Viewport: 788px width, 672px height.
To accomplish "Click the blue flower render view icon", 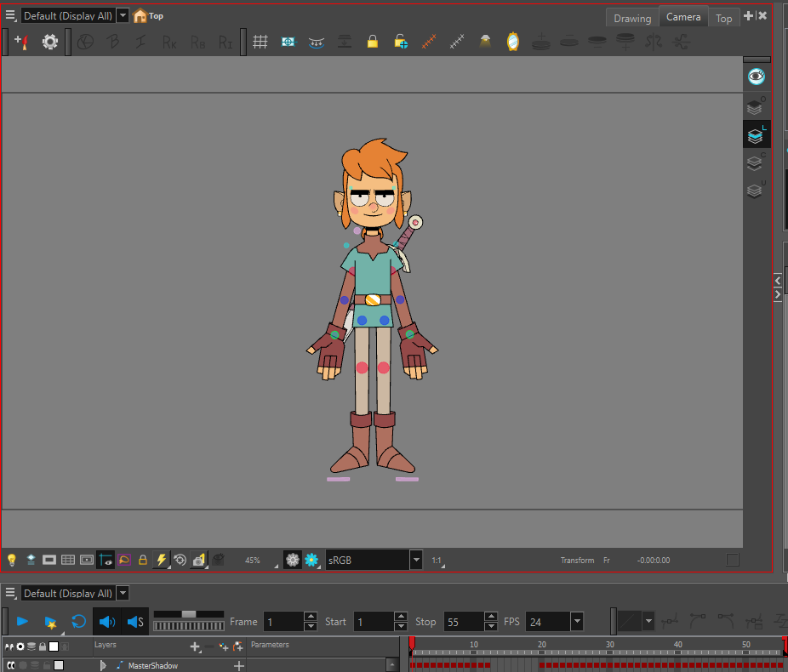I will 311,560.
